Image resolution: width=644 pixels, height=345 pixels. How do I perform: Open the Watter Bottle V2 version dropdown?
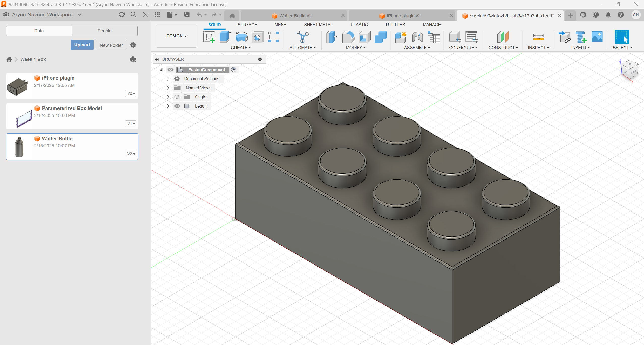click(x=131, y=154)
